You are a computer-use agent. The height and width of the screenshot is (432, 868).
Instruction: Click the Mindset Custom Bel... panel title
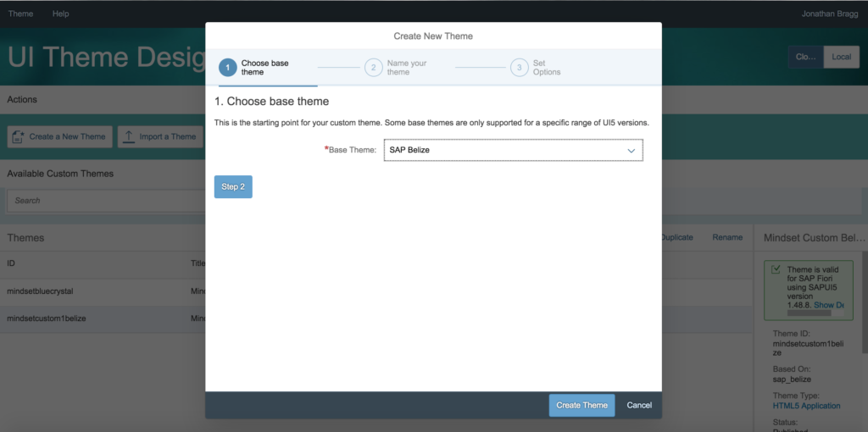coord(814,238)
